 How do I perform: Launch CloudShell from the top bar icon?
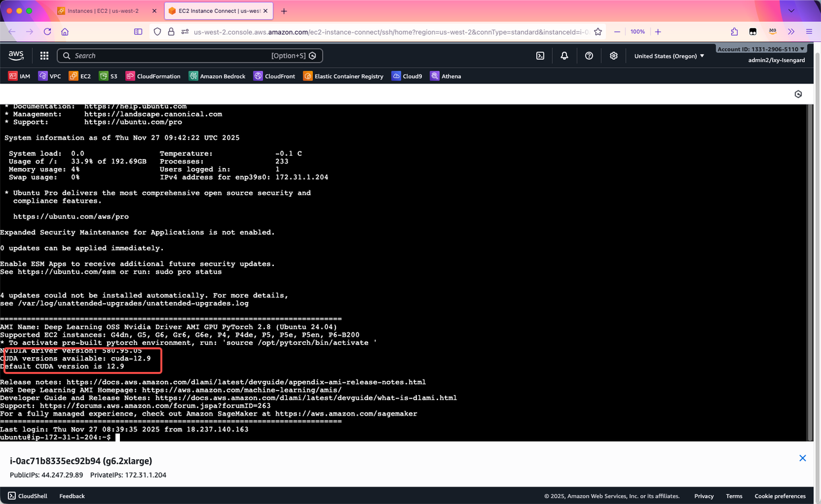click(540, 56)
